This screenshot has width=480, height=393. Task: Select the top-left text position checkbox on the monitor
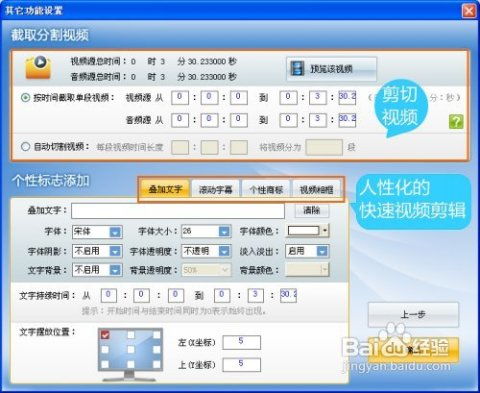105,334
